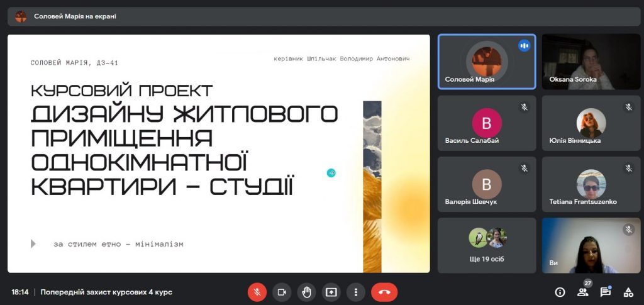Raise your hand in the meeting

point(306,292)
